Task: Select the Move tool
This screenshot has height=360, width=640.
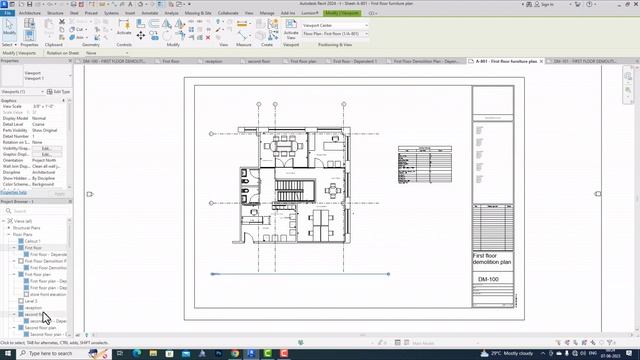Action: [x=141, y=36]
